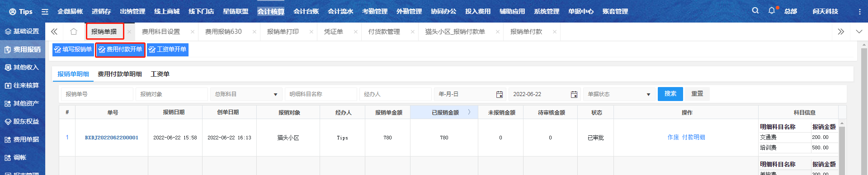868x175 pixels.
Task: Open 往来核算 in the sidebar
Action: pos(23,85)
